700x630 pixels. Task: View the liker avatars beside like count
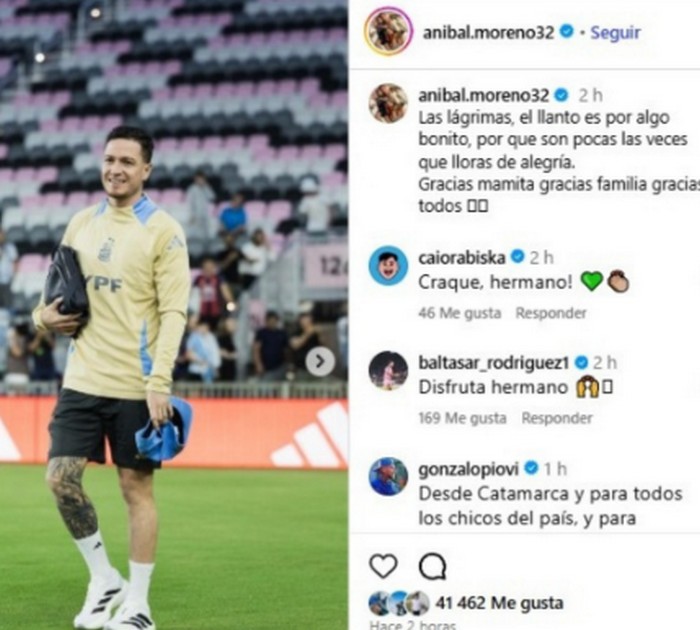coord(399,603)
